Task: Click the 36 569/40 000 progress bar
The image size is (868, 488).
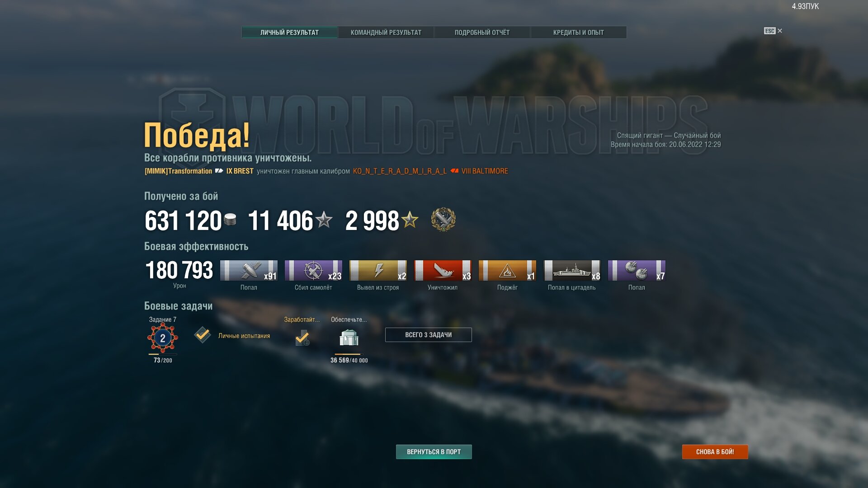Action: tap(349, 354)
